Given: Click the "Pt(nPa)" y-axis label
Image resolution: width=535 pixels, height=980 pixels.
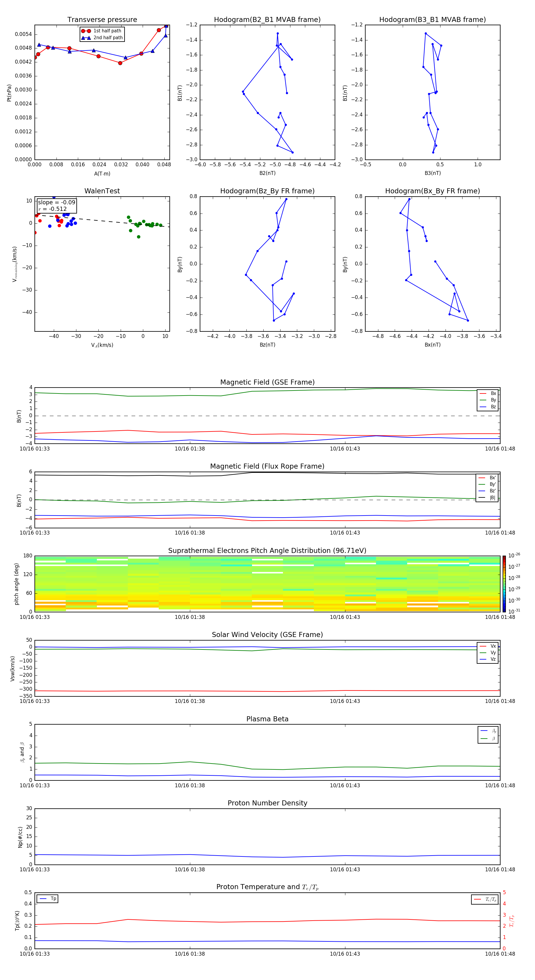Looking at the screenshot, I should (x=9, y=93).
